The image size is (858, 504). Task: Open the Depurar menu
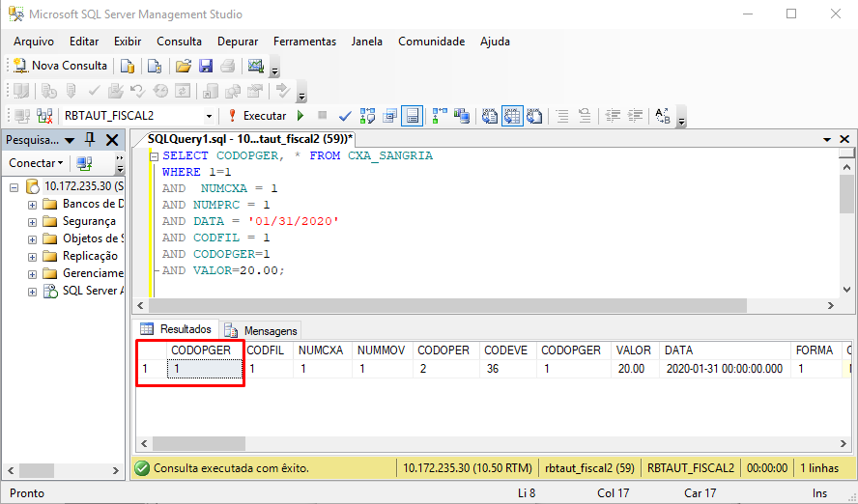(x=238, y=42)
